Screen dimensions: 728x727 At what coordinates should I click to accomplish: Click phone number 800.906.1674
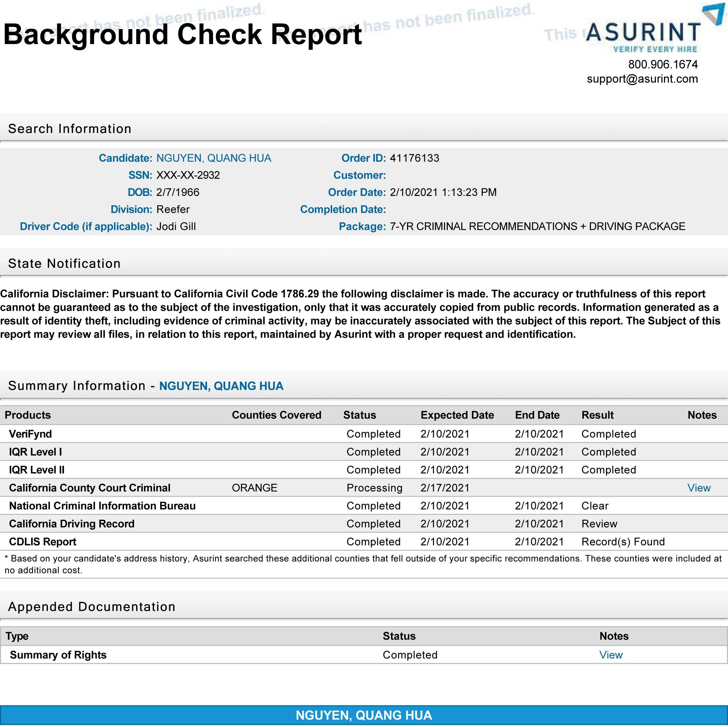coord(663,64)
